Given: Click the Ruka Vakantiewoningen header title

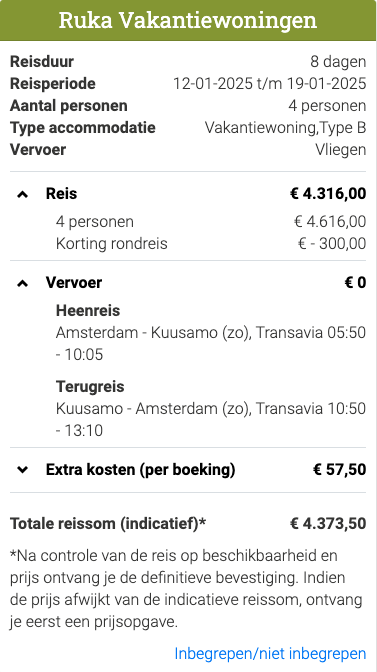Looking at the screenshot, I should coord(188,20).
